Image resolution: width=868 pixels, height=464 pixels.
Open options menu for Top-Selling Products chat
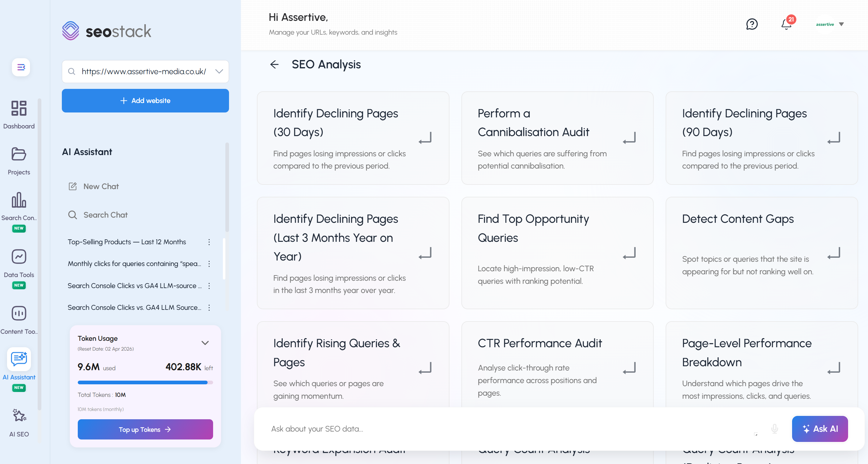(x=209, y=242)
